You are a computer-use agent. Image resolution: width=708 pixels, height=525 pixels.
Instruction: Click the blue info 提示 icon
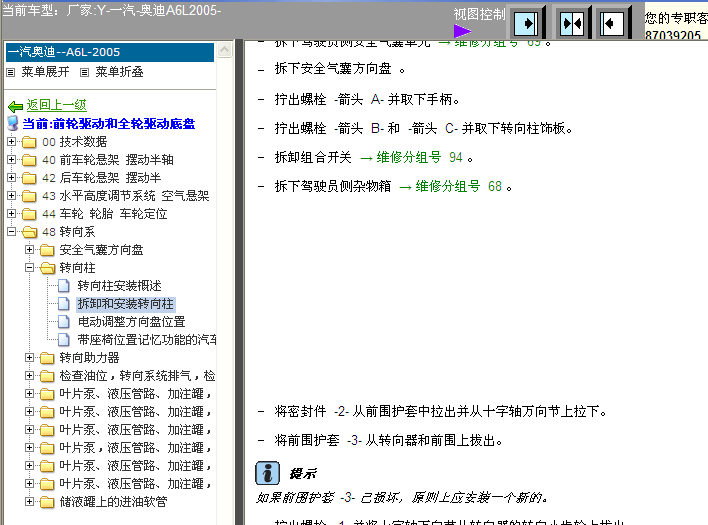click(x=267, y=473)
